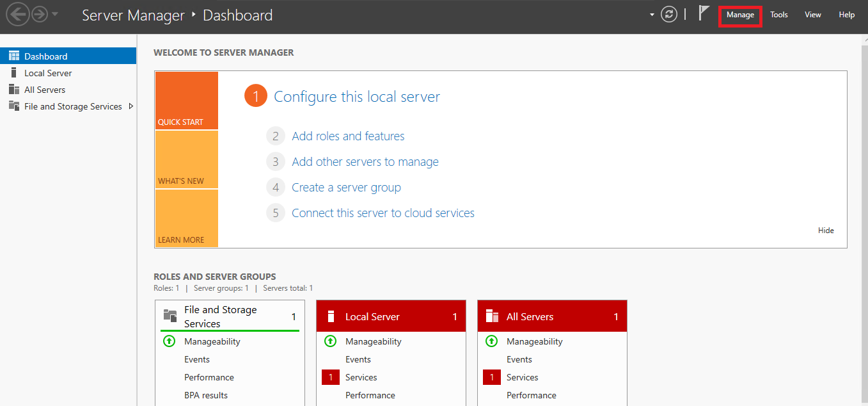The height and width of the screenshot is (406, 868).
Task: Click the red Services alert on Local Server
Action: [330, 377]
